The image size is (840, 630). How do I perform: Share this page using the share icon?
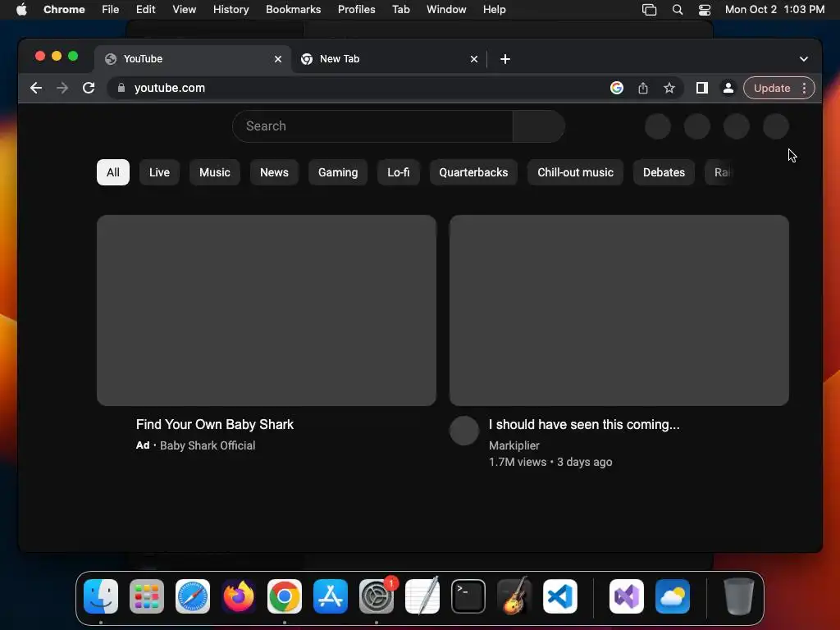point(643,88)
